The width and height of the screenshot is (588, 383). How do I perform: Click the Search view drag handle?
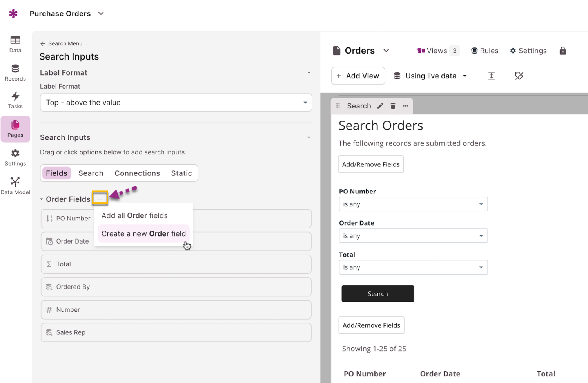[x=338, y=106]
